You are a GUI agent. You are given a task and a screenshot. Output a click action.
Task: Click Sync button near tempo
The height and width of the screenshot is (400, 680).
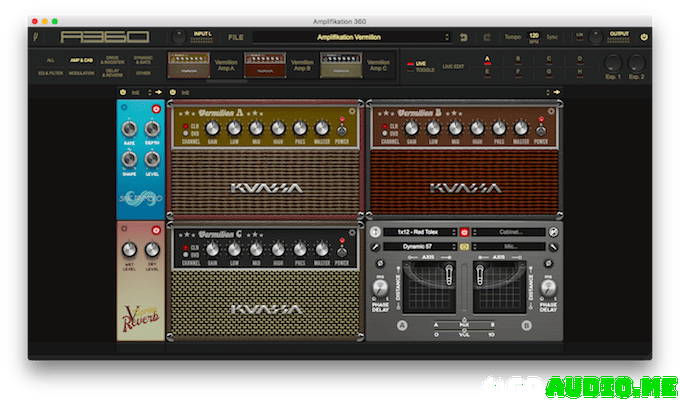pyautogui.click(x=552, y=37)
